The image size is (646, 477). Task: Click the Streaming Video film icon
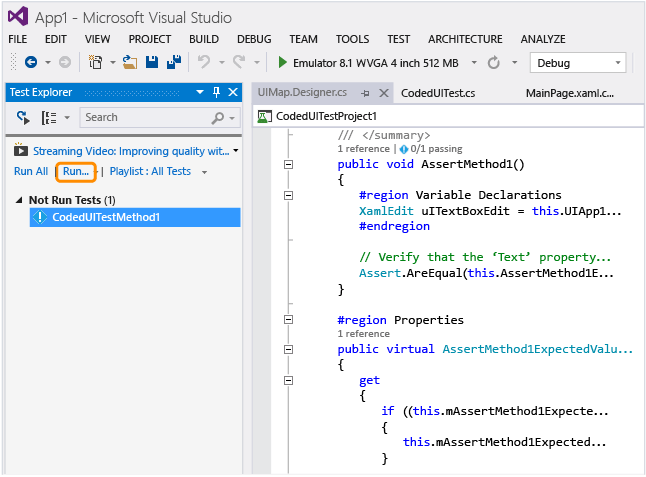point(21,150)
